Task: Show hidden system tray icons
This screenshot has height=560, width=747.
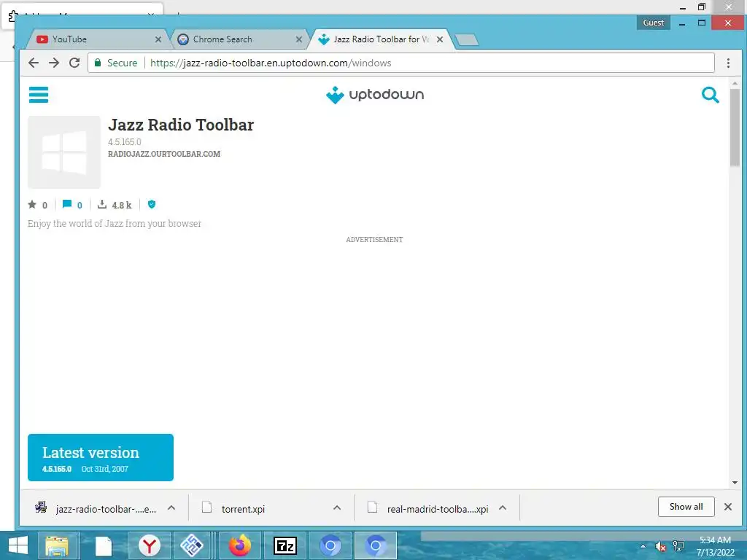Action: [643, 546]
